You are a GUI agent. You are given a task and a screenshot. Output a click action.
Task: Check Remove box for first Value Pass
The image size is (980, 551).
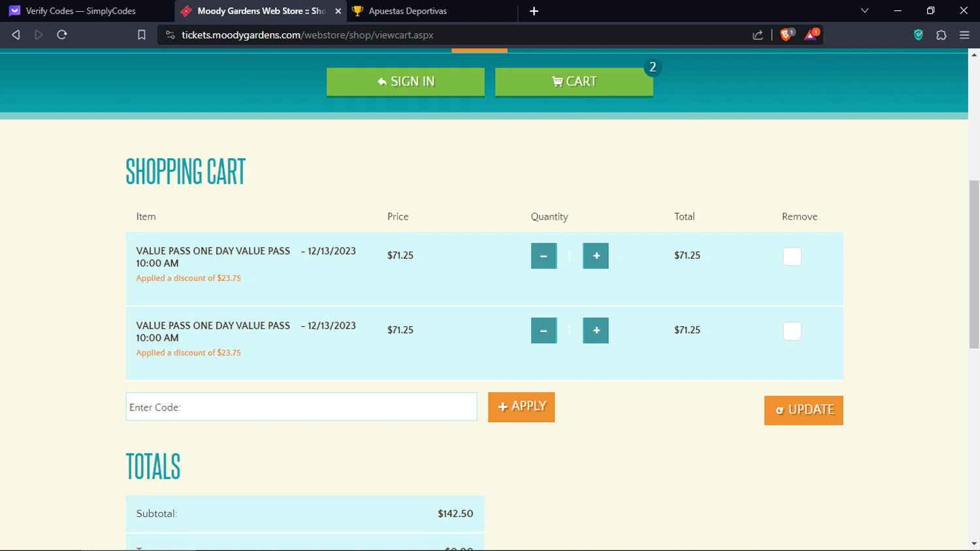point(792,256)
